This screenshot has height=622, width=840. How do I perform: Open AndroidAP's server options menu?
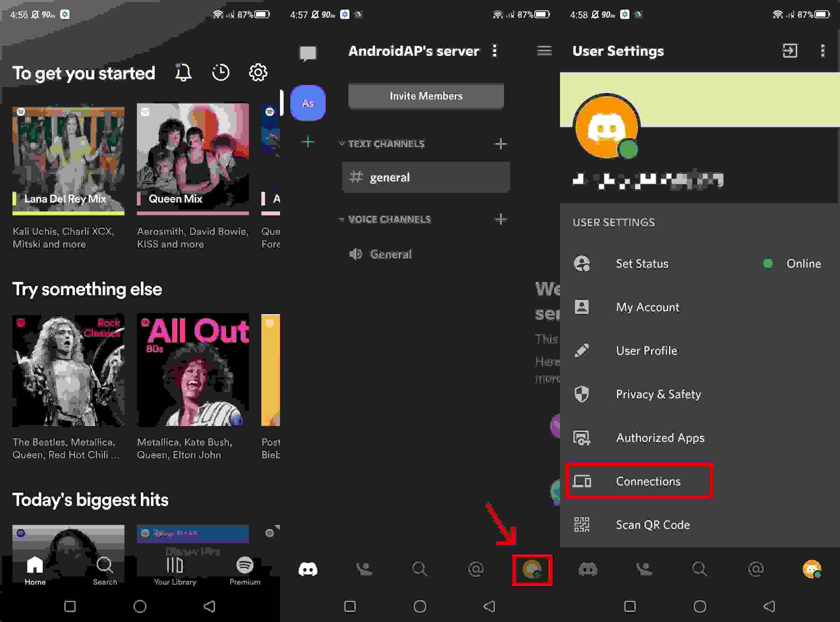495,51
